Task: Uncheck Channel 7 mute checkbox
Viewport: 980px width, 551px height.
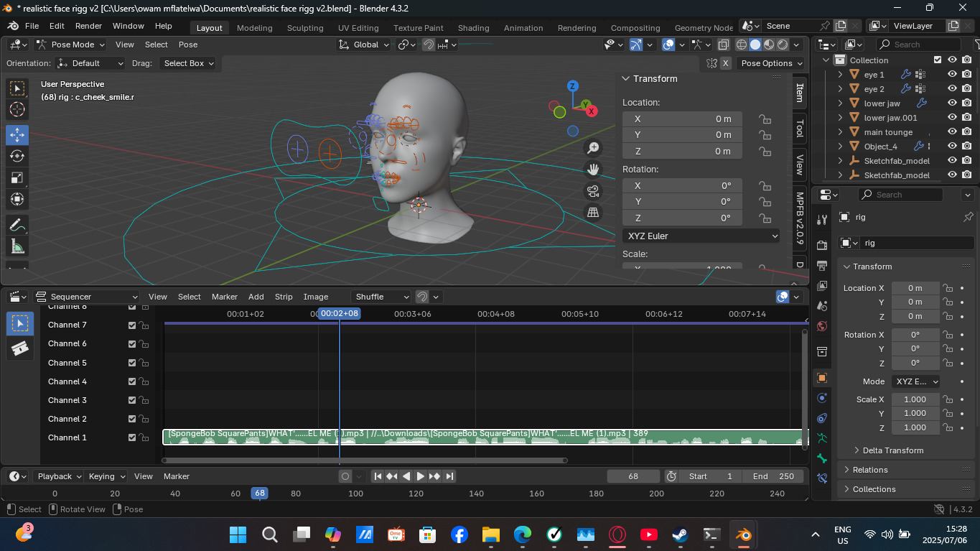Action: [132, 325]
